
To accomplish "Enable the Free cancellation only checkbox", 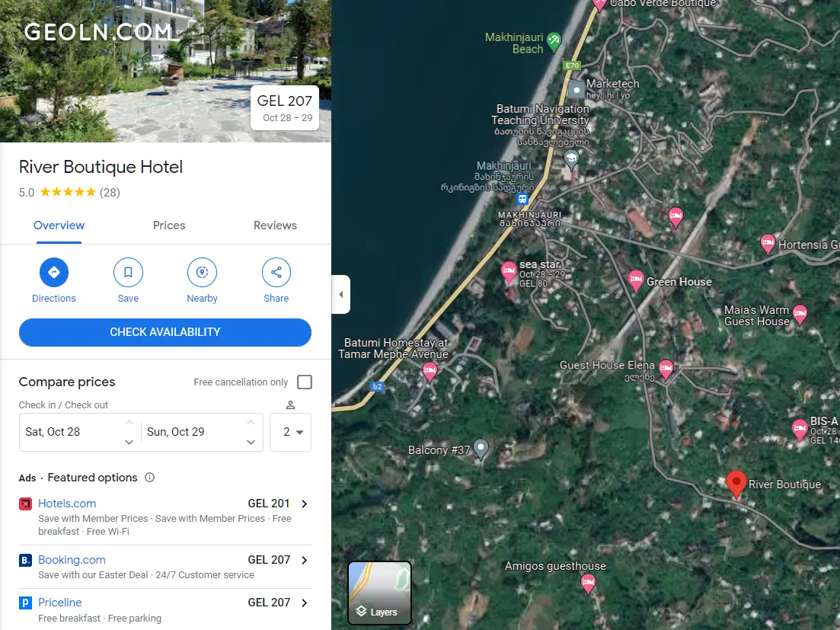I will click(305, 382).
